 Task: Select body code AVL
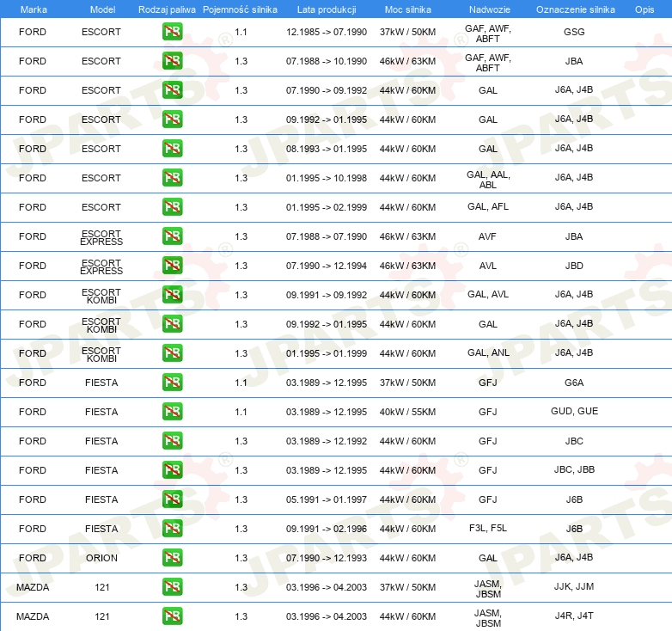tap(488, 266)
